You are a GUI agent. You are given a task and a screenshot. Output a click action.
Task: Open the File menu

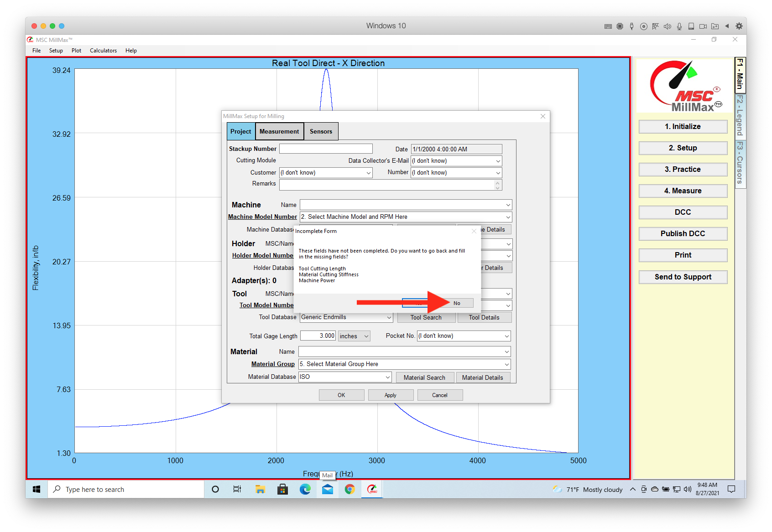click(37, 51)
